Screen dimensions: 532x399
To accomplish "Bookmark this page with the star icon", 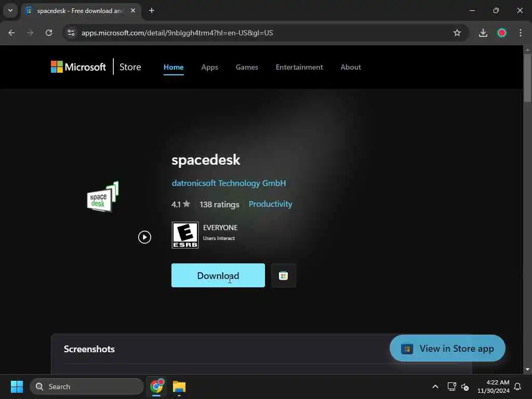I will [x=457, y=33].
